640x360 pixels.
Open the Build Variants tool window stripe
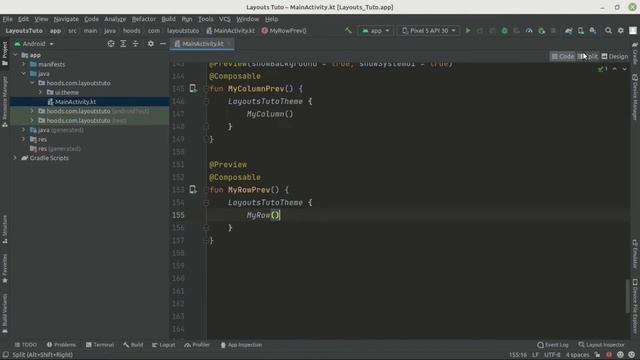(x=5, y=313)
